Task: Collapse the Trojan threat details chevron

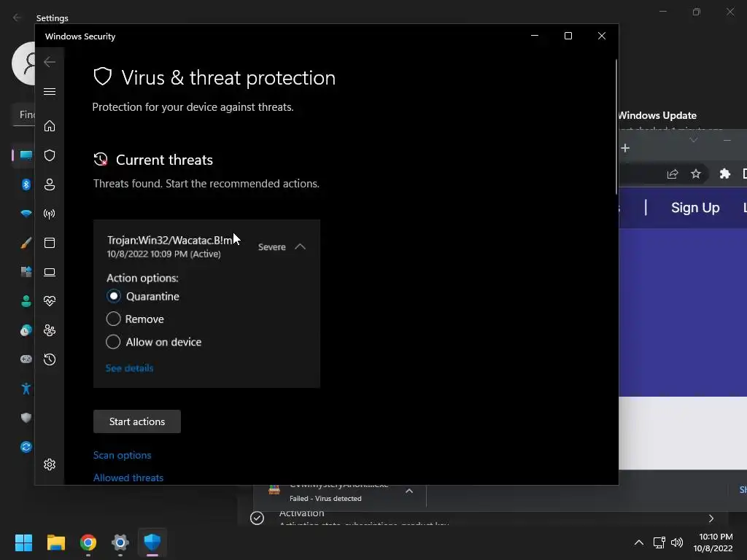Action: click(x=300, y=246)
